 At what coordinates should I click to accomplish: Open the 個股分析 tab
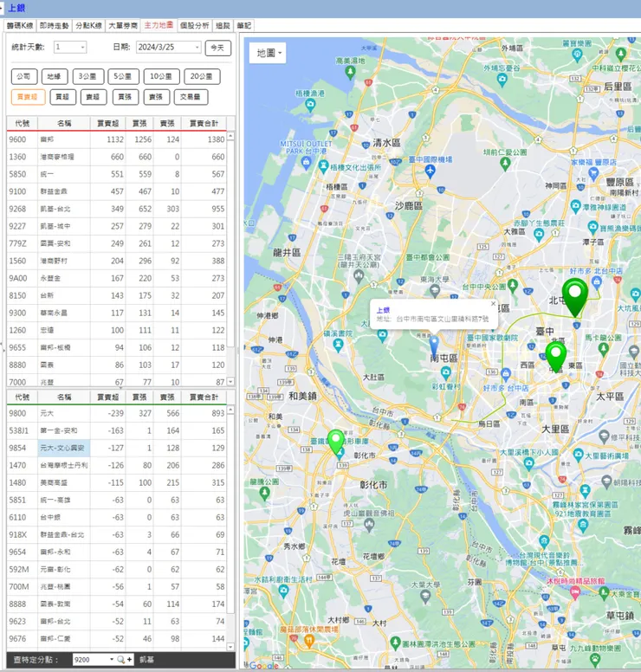[195, 26]
